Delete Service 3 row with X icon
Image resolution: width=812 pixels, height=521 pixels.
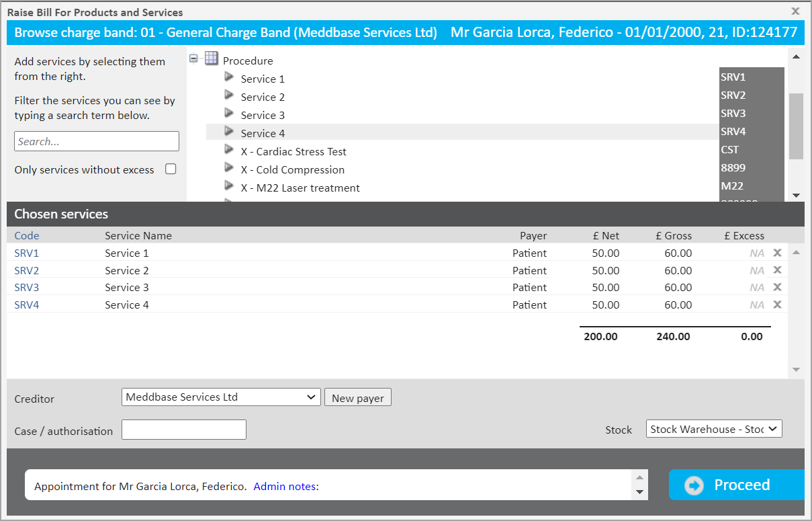777,287
